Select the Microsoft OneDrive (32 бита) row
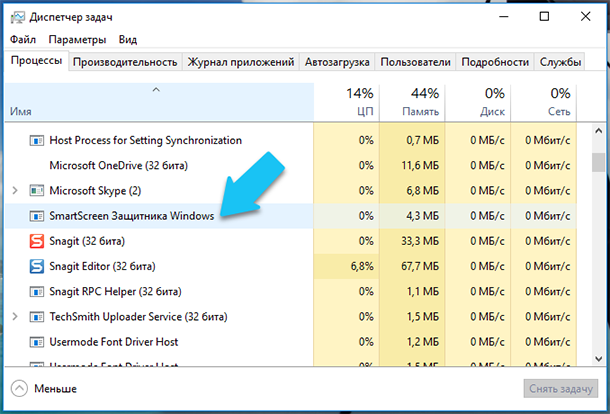Screen dimensions: 610x414 tap(291, 165)
